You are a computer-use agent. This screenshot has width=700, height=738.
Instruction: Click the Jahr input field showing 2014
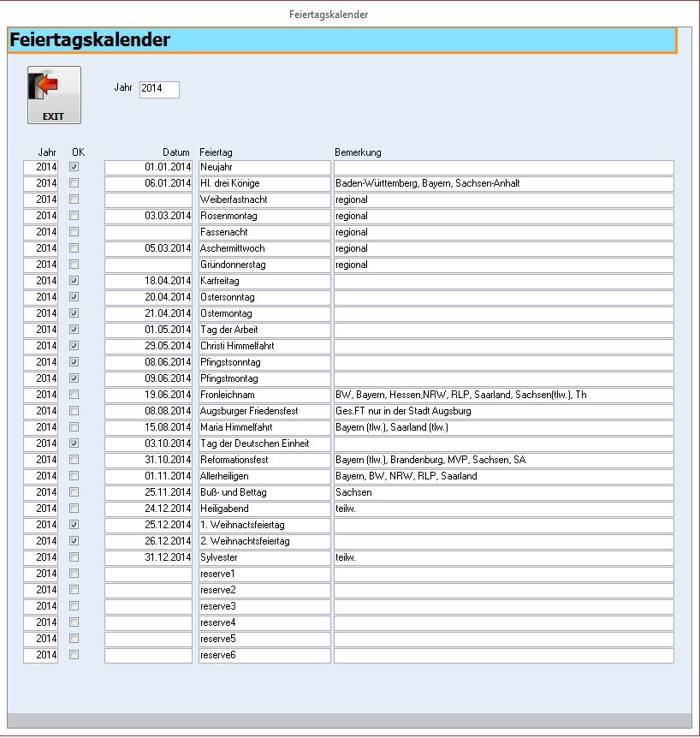coord(159,89)
